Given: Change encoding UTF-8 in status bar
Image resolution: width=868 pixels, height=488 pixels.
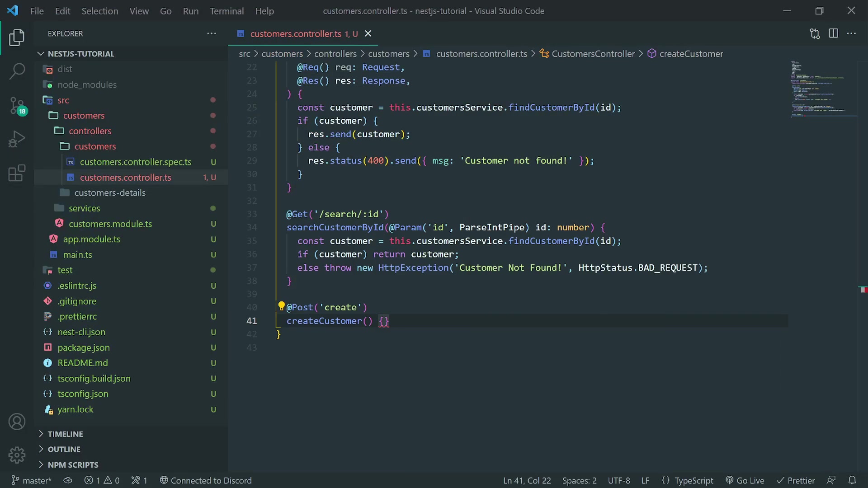Looking at the screenshot, I should pyautogui.click(x=619, y=480).
